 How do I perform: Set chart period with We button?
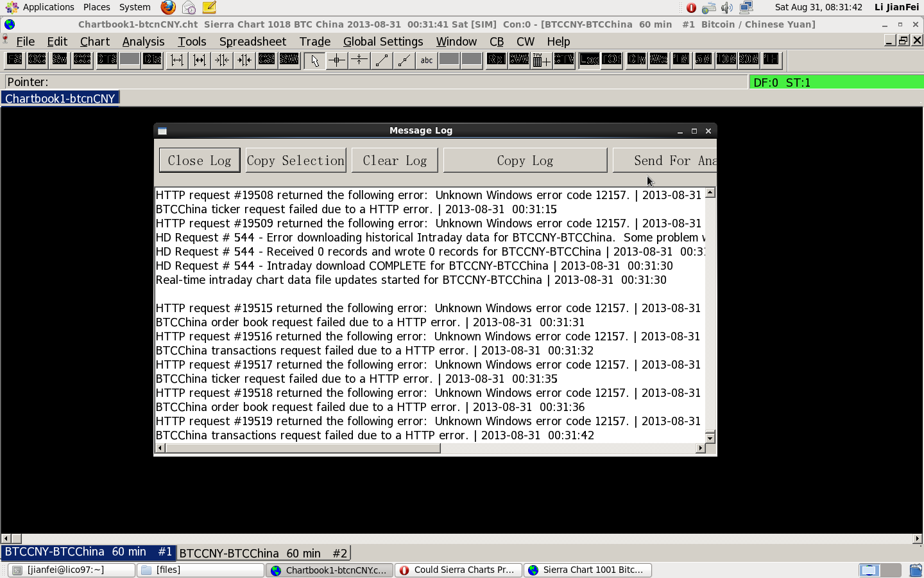click(659, 60)
